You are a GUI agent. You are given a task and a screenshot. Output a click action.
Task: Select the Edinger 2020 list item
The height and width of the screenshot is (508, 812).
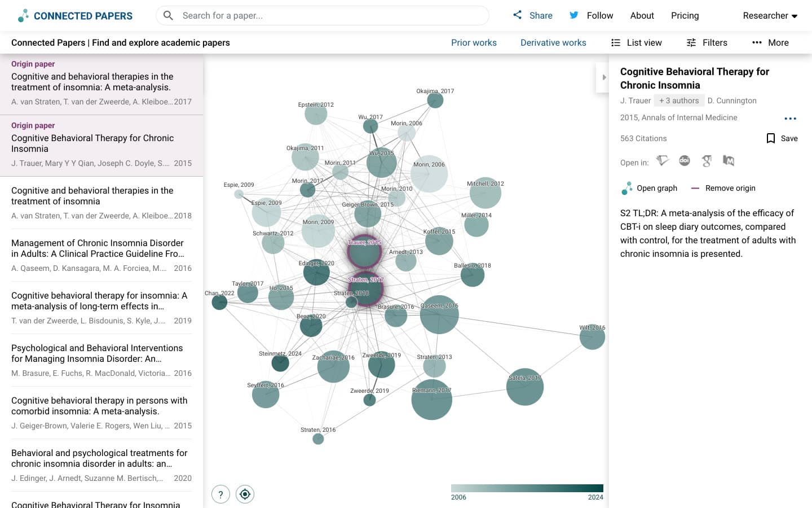(x=101, y=465)
